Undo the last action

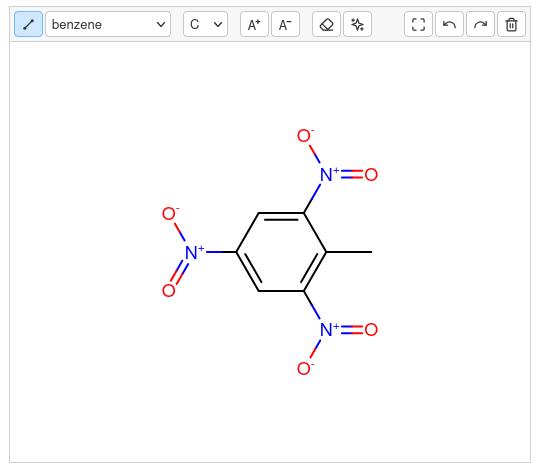(449, 24)
